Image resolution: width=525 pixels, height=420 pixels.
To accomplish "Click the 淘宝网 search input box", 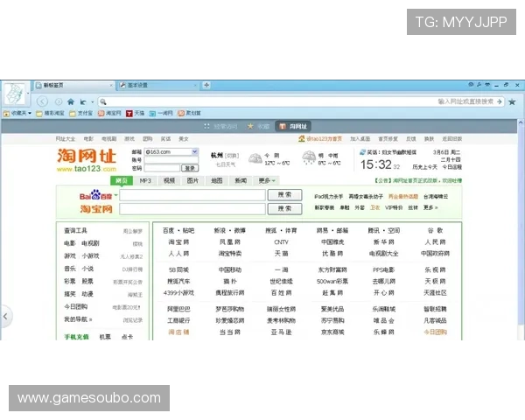I will [x=192, y=208].
